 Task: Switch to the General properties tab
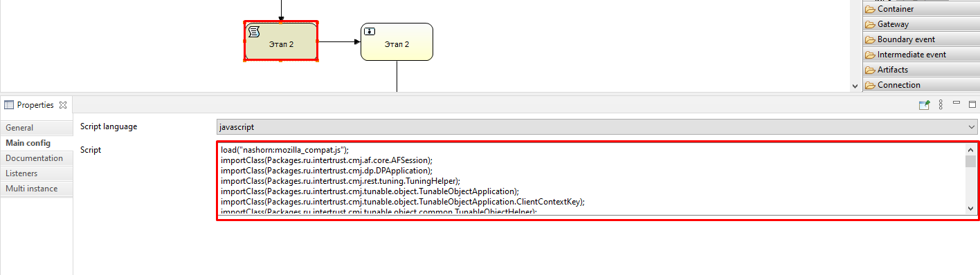point(36,128)
